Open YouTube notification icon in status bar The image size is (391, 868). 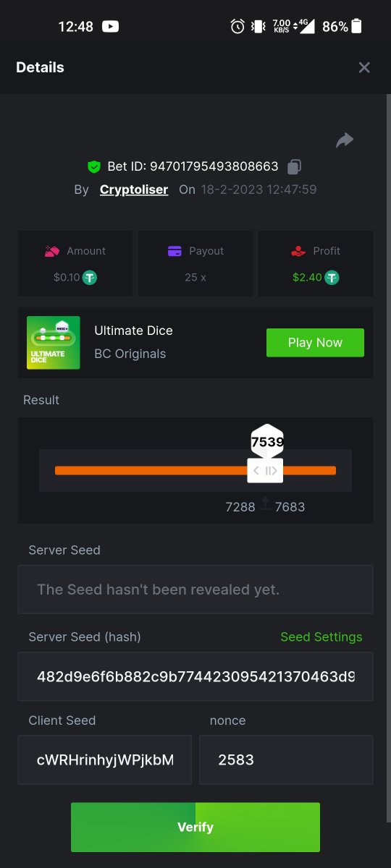click(111, 27)
